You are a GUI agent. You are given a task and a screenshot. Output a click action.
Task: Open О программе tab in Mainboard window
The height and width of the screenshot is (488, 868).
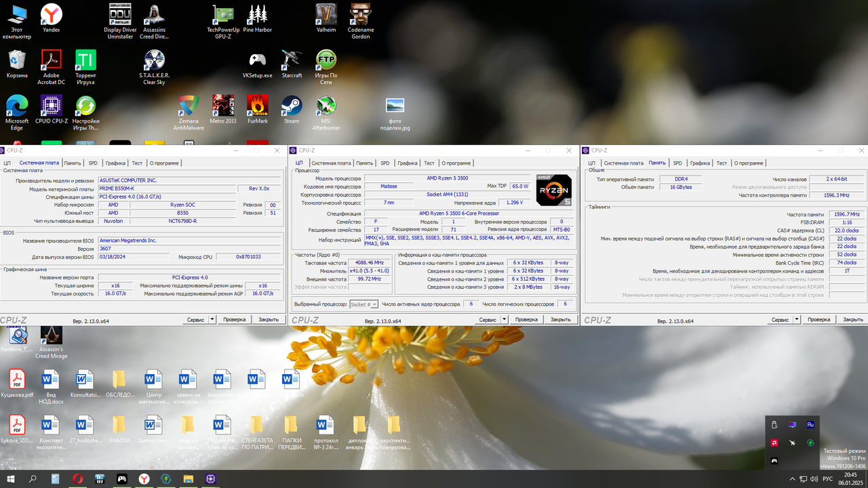point(164,163)
